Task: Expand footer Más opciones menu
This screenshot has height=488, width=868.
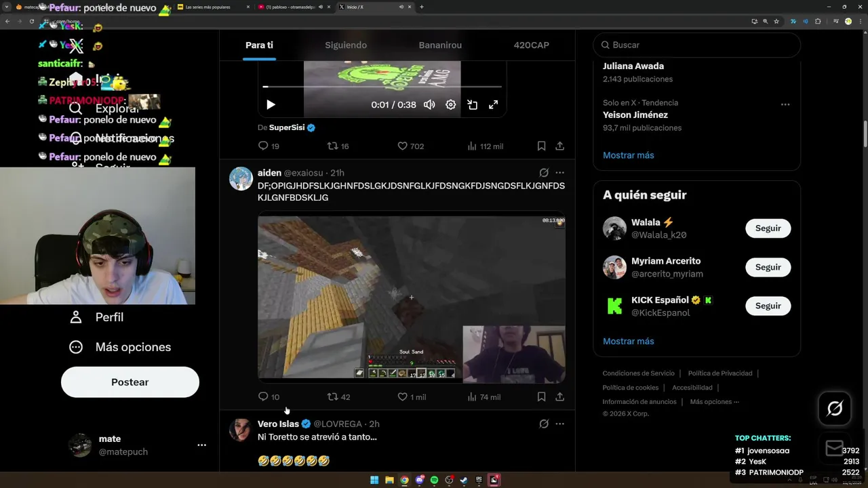Action: pyautogui.click(x=714, y=402)
